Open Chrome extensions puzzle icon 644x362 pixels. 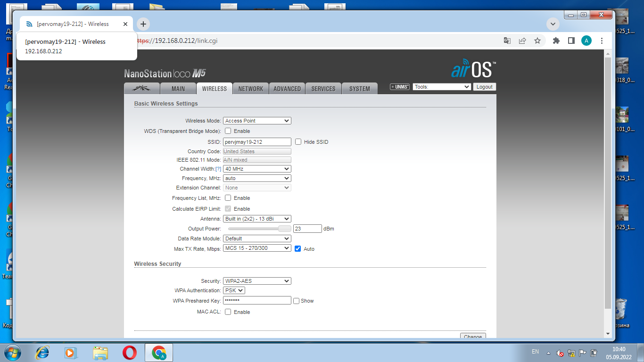[556, 41]
